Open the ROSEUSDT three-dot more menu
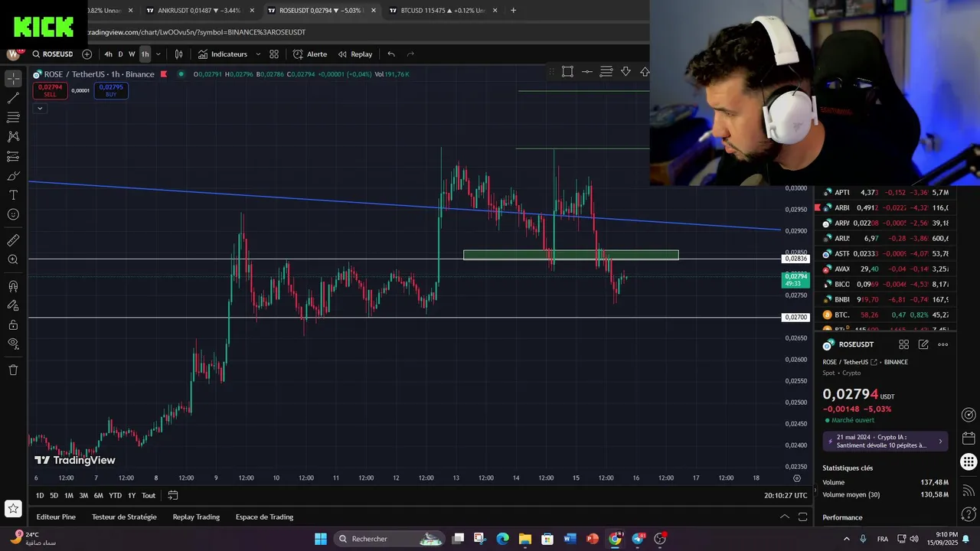 click(943, 345)
